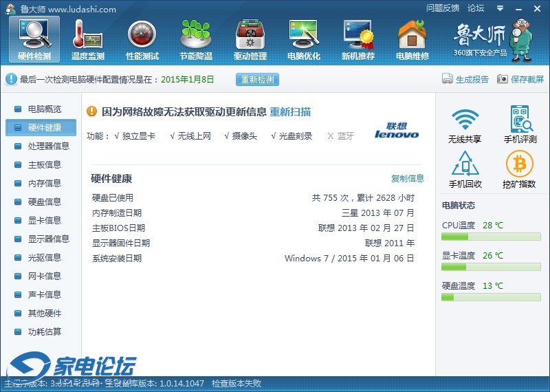Click the √ 摄像头 feature text
The image size is (550, 392).
241,135
